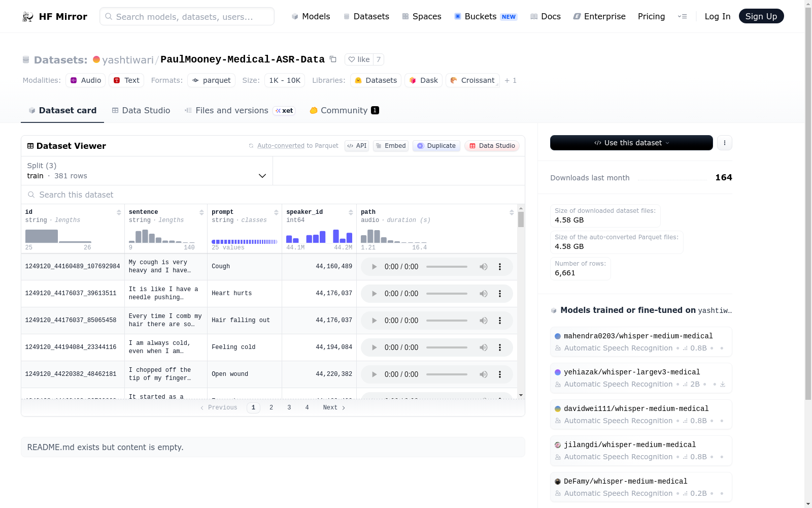Viewport: 812px width, 508px height.
Task: Open audio options menu in Hair falling out row
Action: pyautogui.click(x=500, y=321)
